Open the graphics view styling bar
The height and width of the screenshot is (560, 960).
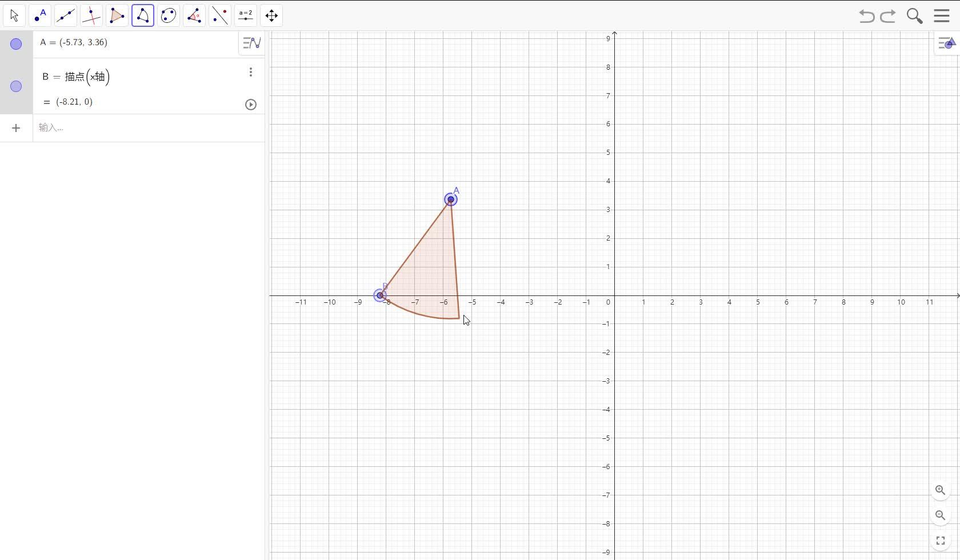point(946,43)
